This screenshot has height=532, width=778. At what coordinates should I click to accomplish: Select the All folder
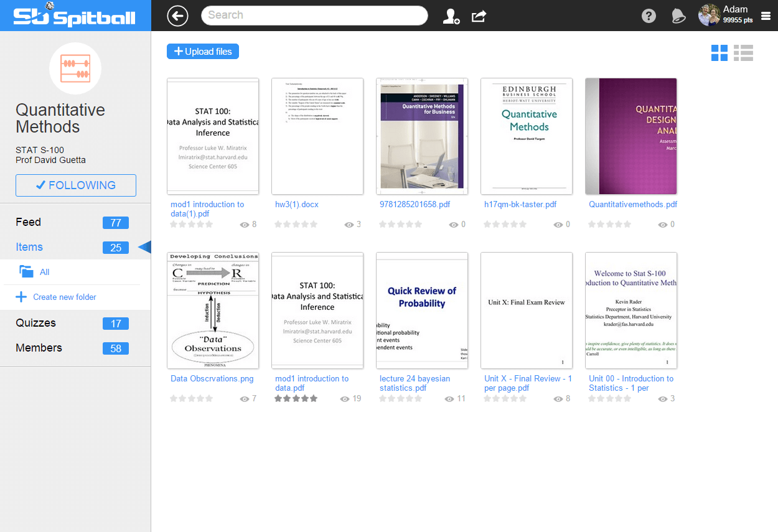click(44, 272)
